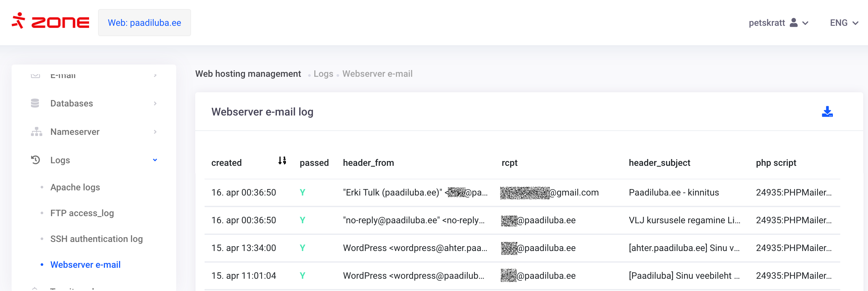Expand the Databases menu chevron

tap(155, 104)
